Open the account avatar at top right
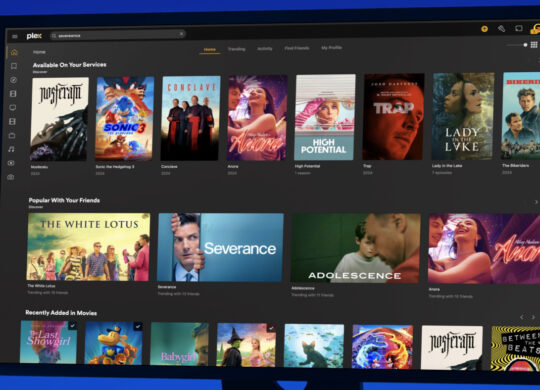Screen dimensions: 540x390 (535, 29)
